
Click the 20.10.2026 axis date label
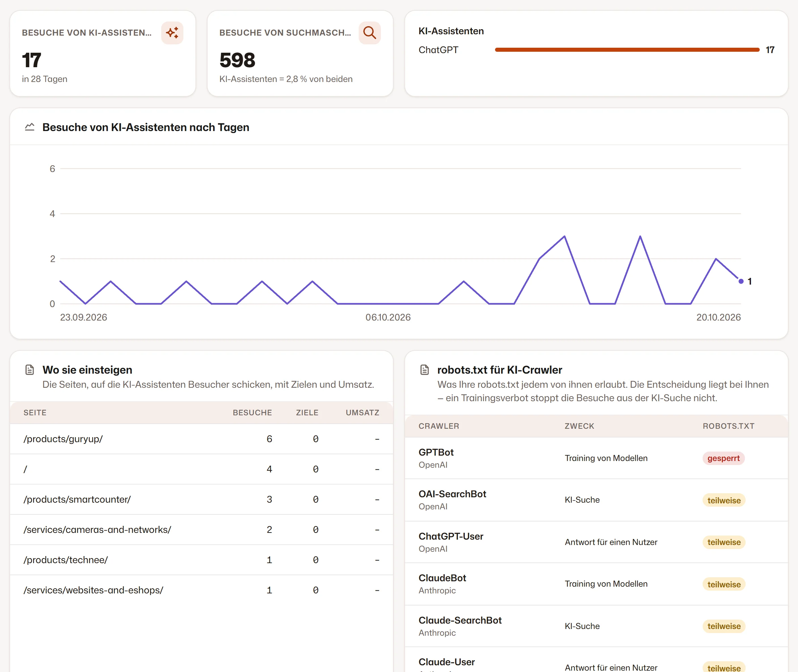[x=718, y=317]
